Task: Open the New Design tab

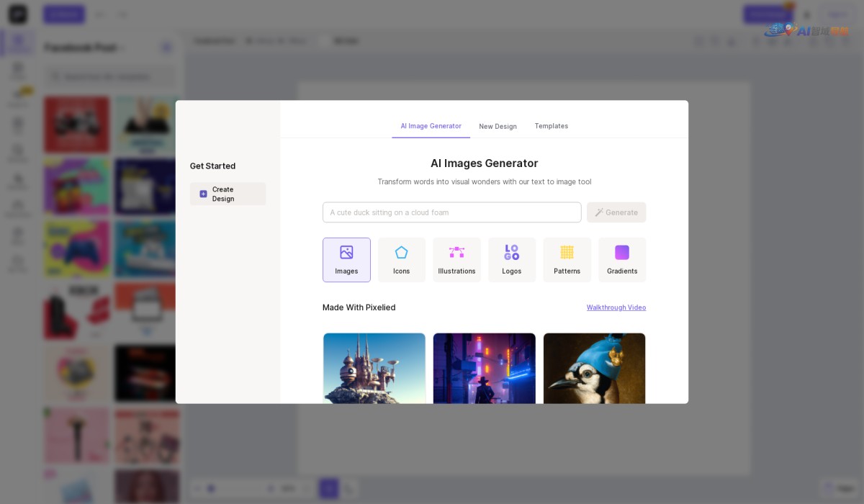Action: tap(498, 126)
